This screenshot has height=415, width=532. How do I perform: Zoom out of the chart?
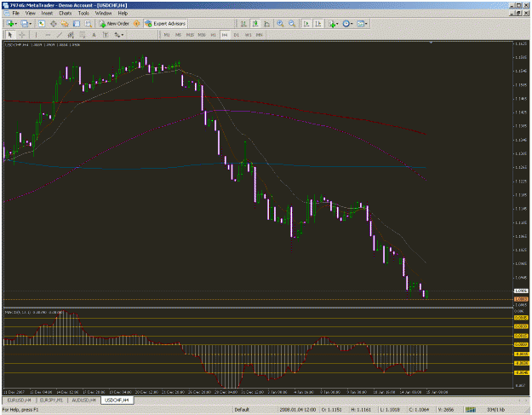coord(292,23)
